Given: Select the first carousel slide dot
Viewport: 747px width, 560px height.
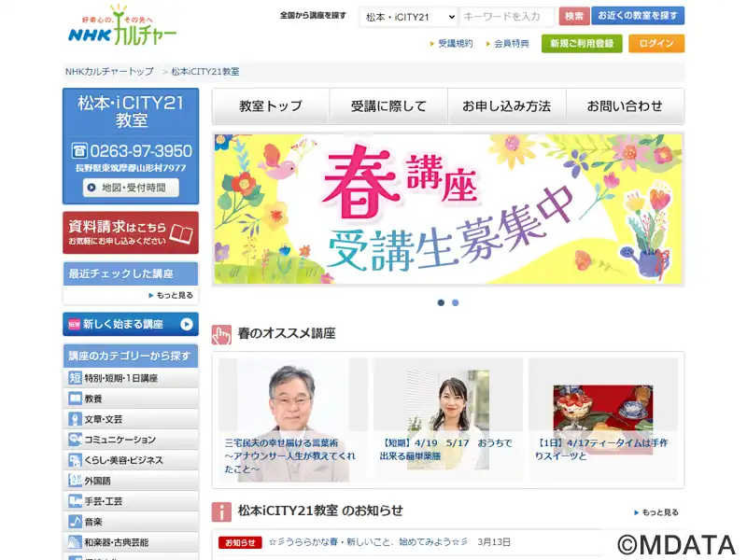Looking at the screenshot, I should pos(441,302).
